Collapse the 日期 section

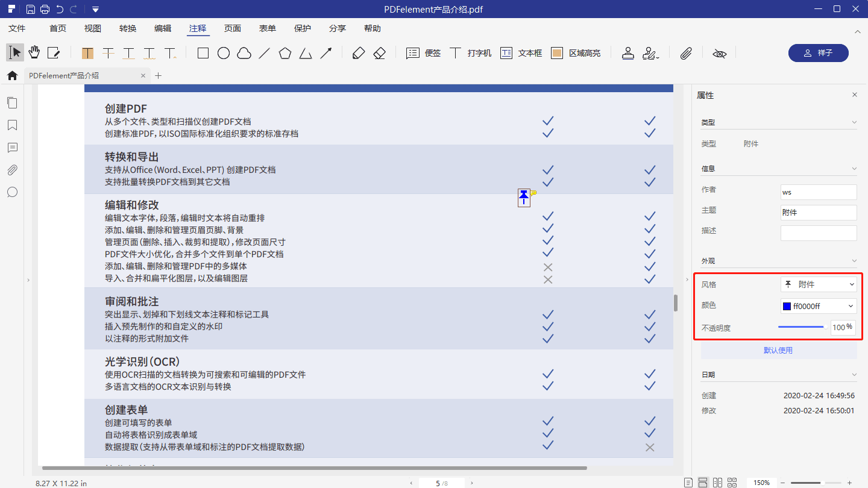point(854,375)
